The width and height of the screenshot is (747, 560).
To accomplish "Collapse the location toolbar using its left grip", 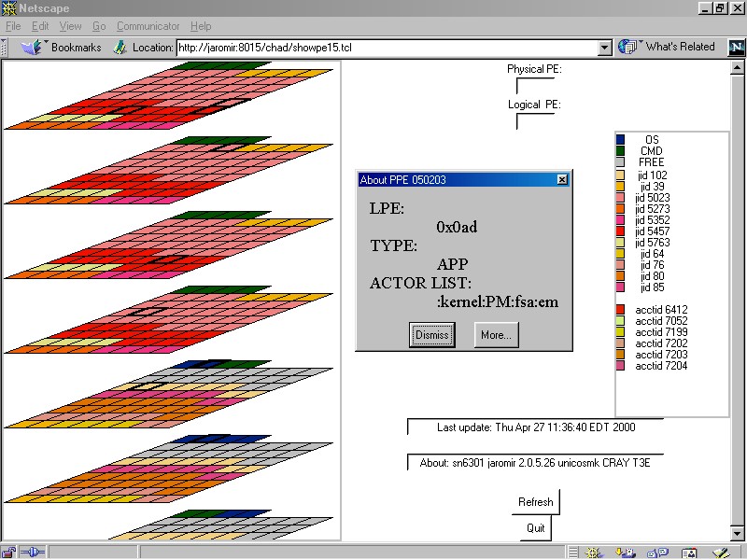I will tap(4, 48).
